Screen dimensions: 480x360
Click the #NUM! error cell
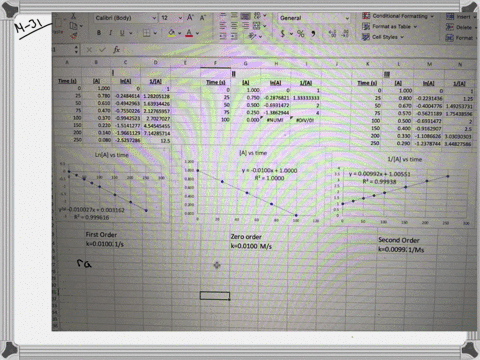click(x=275, y=120)
